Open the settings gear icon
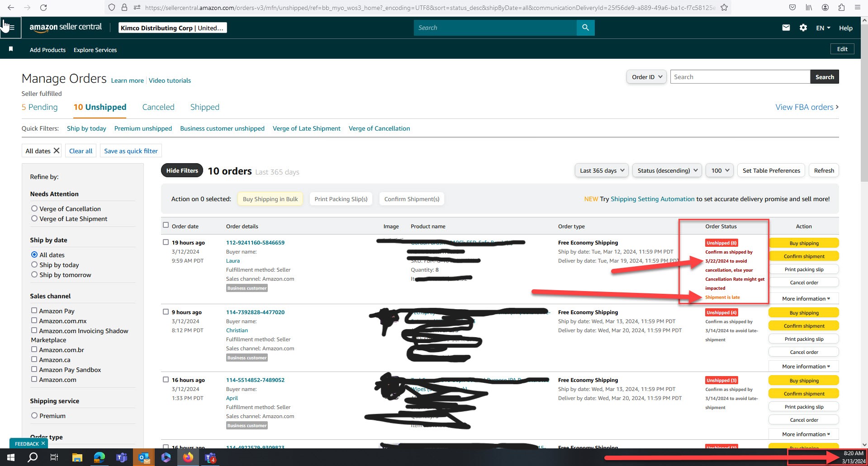 tap(803, 28)
